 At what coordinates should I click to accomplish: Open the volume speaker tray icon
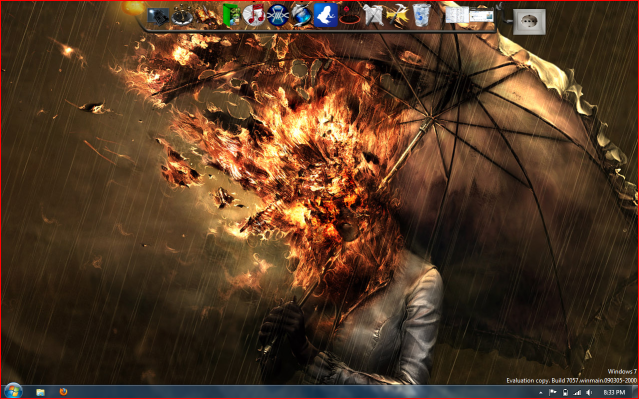tap(589, 392)
